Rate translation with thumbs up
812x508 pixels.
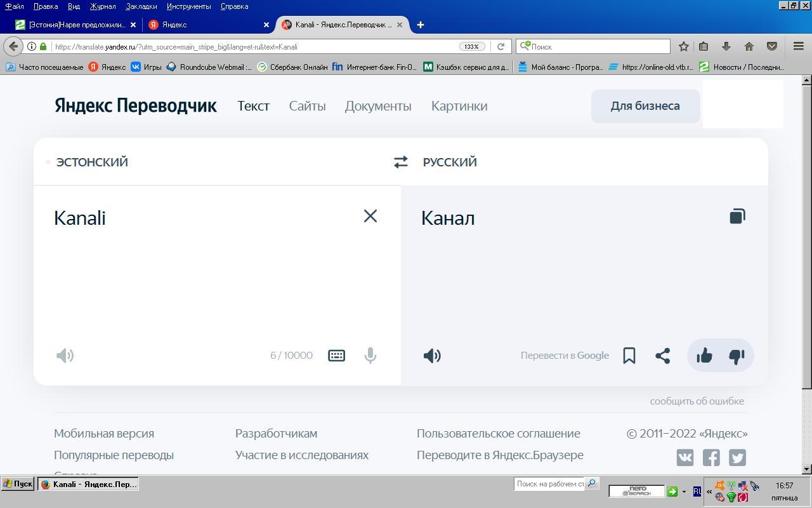[x=704, y=356]
